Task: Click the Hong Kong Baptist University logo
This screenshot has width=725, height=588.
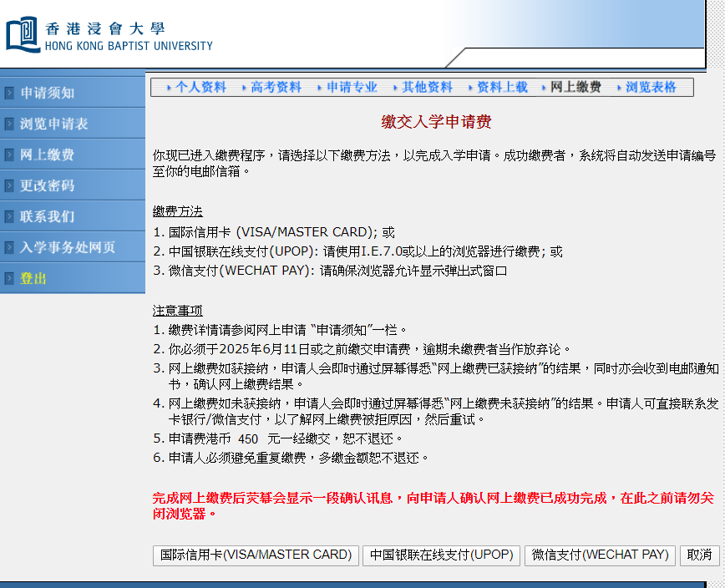Action: (x=109, y=35)
